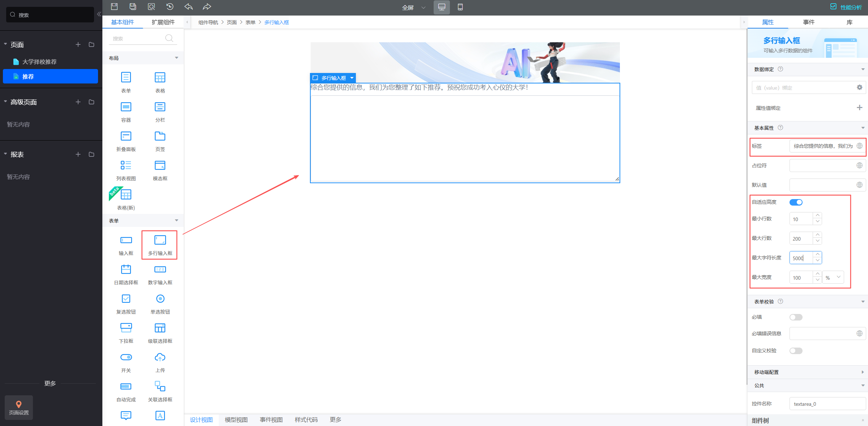
Task: Click the Undo arrow icon
Action: 188,7
